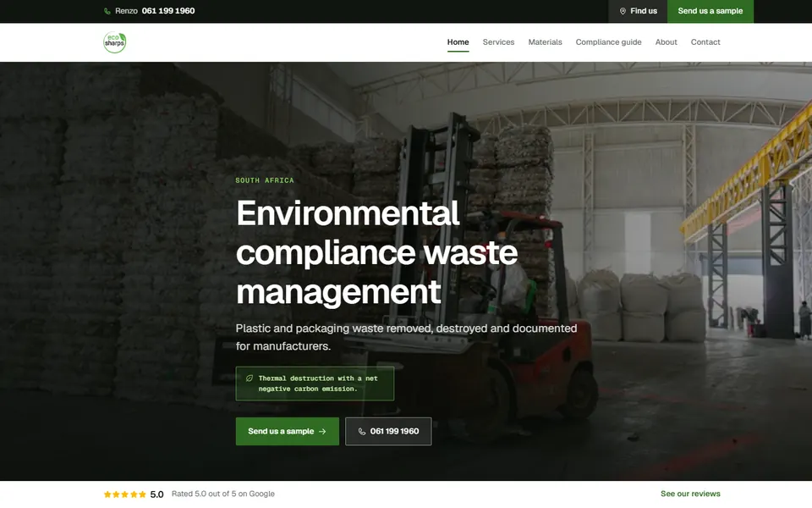Open the Compliance guide page

click(608, 42)
